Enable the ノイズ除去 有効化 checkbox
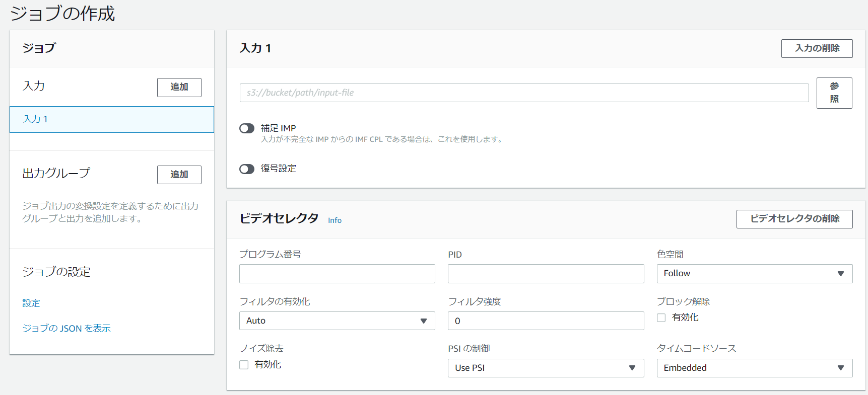 244,365
